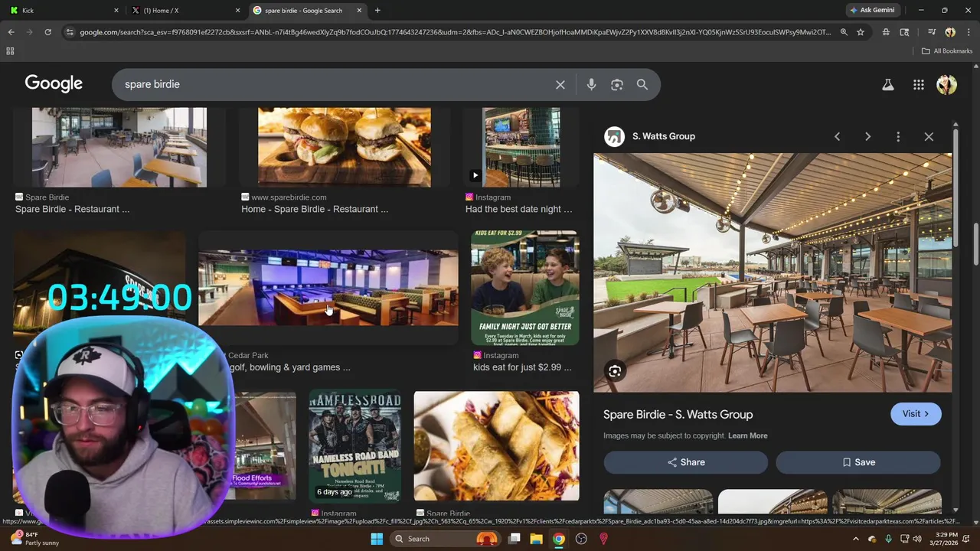980x551 pixels.
Task: Close the Kick tab
Action: coord(116,11)
